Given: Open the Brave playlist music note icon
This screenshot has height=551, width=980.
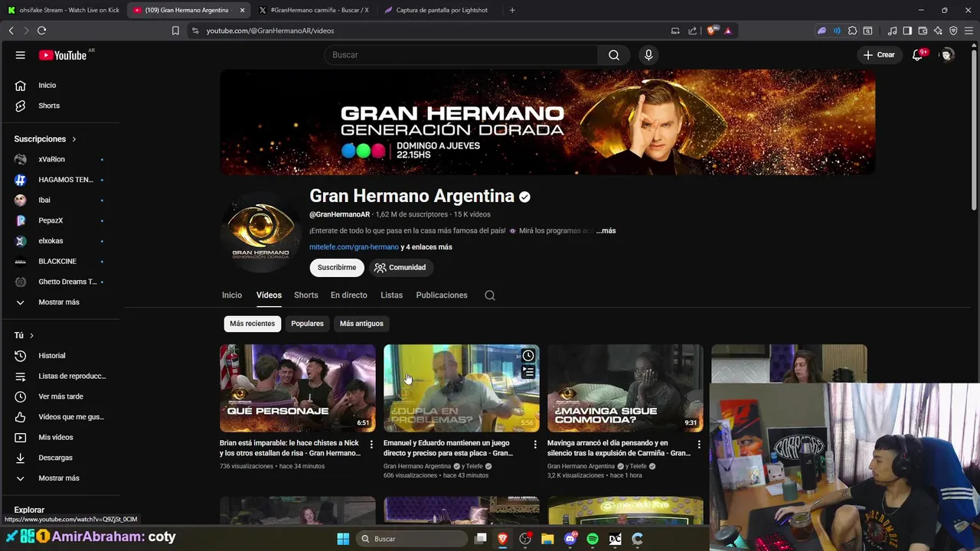Looking at the screenshot, I should pyautogui.click(x=892, y=31).
